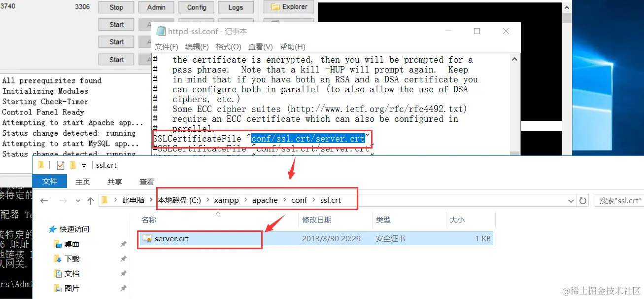Click the Admin button in XAMPP
644x299 pixels.
(156, 7)
